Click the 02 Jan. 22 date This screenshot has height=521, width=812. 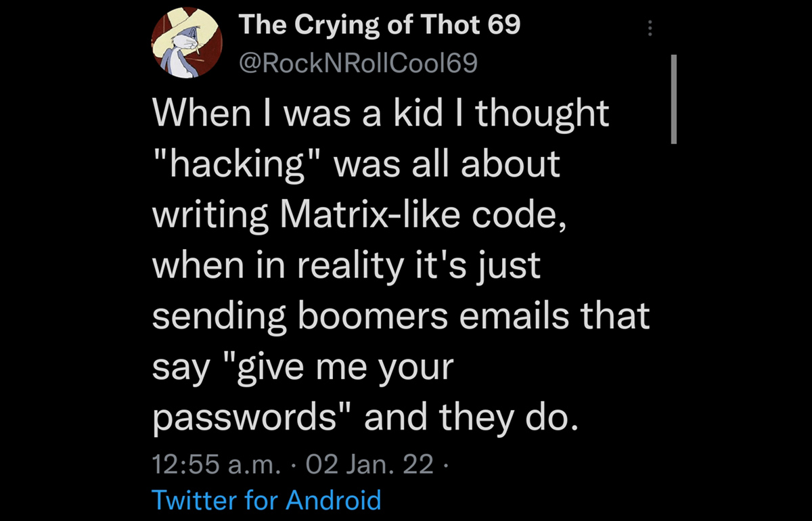click(370, 466)
